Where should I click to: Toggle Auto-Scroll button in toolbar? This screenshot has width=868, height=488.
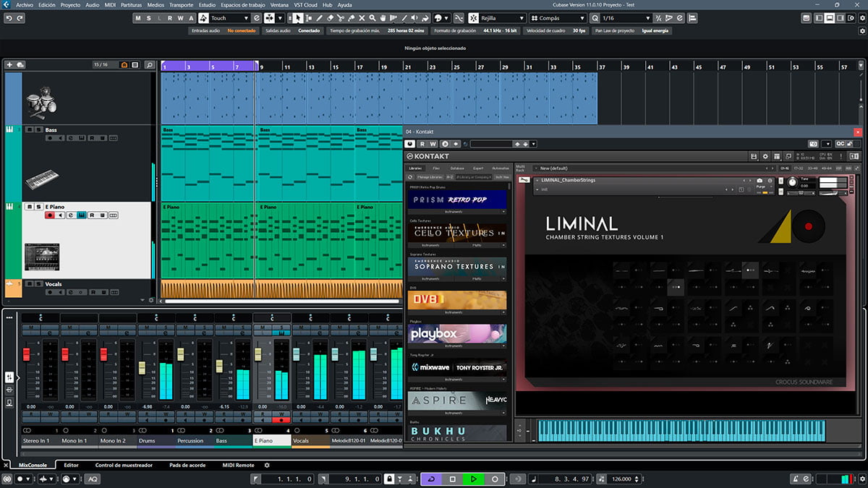click(270, 18)
